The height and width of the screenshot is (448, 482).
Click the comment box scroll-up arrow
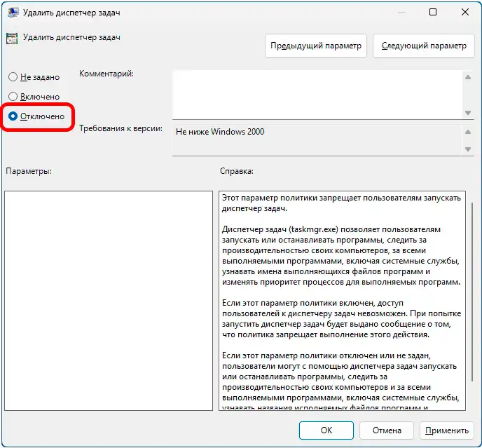pyautogui.click(x=468, y=77)
